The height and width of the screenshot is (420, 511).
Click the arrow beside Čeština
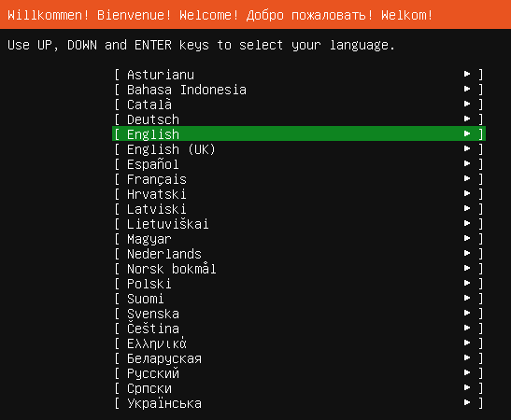pyautogui.click(x=467, y=328)
